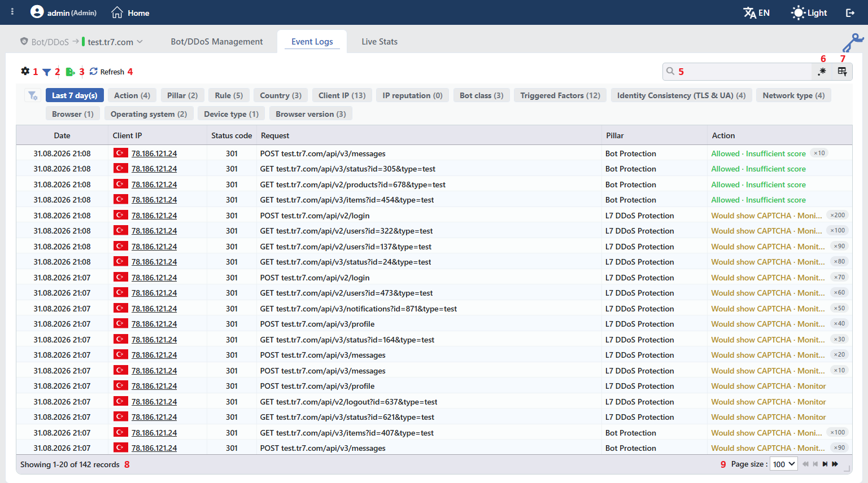Go to the first page arrow

coord(805,464)
